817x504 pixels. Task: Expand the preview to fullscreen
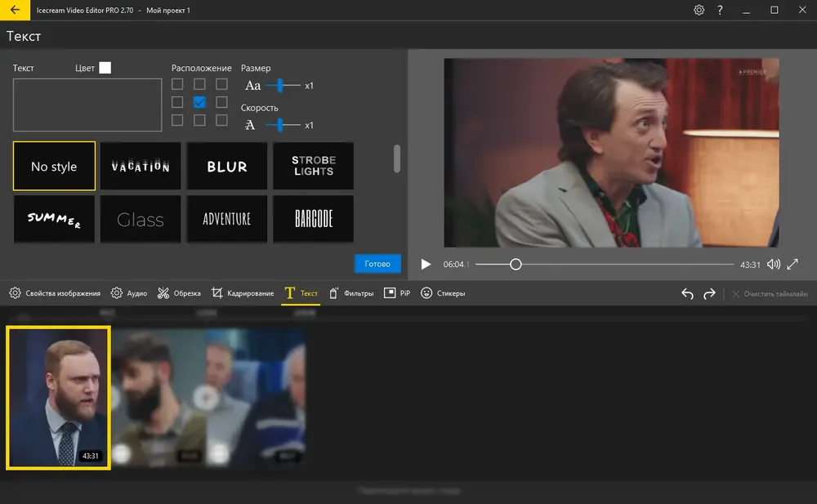click(792, 264)
